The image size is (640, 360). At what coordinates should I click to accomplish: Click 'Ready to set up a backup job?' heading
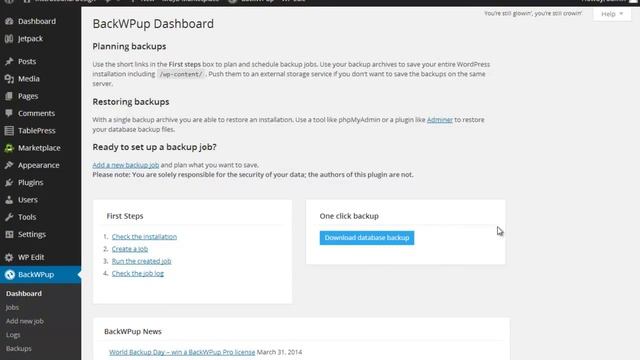click(x=155, y=147)
